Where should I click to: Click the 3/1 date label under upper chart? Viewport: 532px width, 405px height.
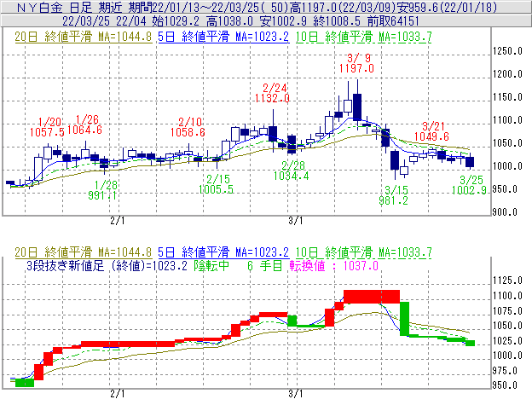click(296, 221)
